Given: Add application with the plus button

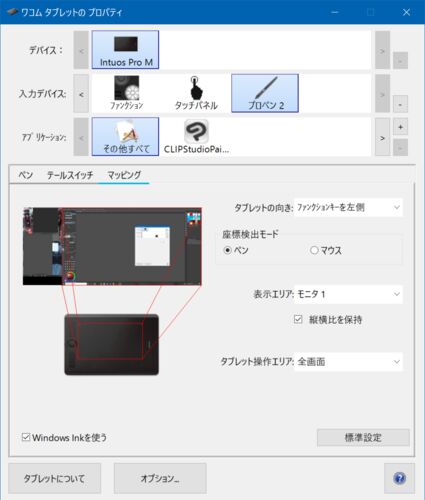Looking at the screenshot, I should pos(400,127).
